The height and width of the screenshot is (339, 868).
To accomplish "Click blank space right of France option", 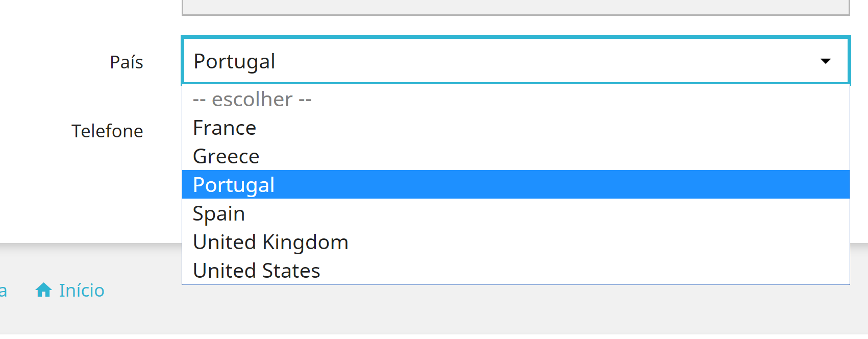I will click(x=561, y=128).
